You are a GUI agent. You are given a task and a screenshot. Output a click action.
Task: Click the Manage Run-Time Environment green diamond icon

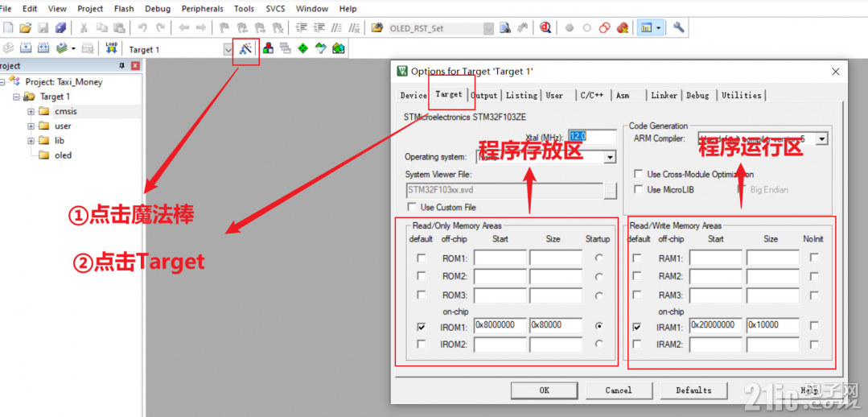click(x=302, y=49)
